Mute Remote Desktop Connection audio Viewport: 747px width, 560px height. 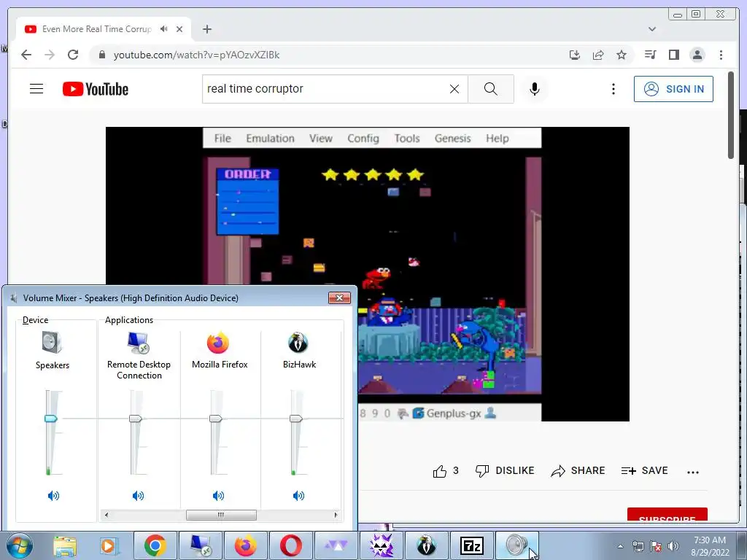(x=138, y=496)
